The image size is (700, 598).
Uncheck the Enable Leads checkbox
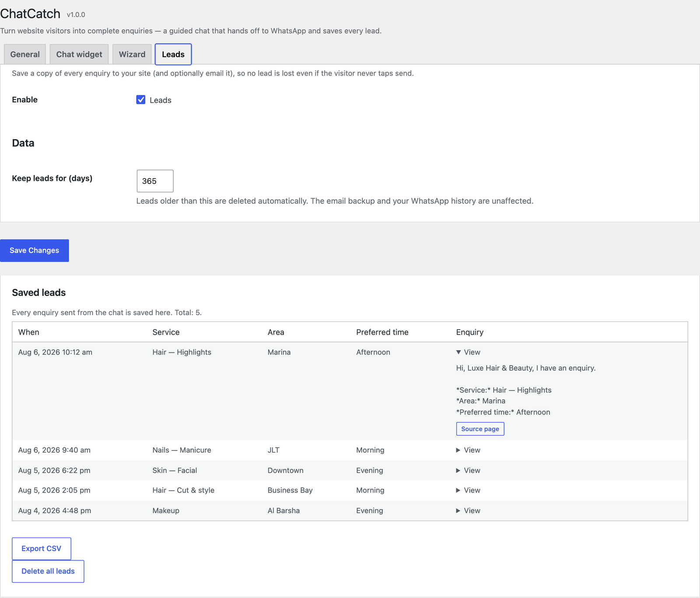[141, 100]
